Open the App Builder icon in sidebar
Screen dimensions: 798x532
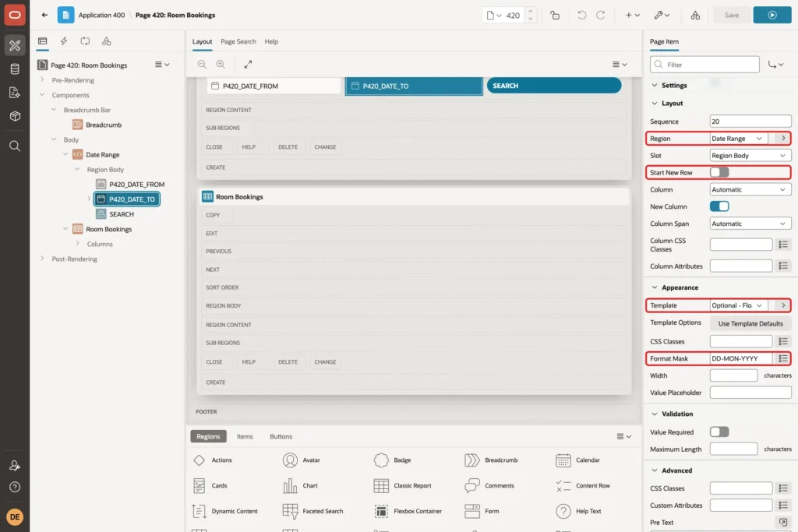point(15,45)
